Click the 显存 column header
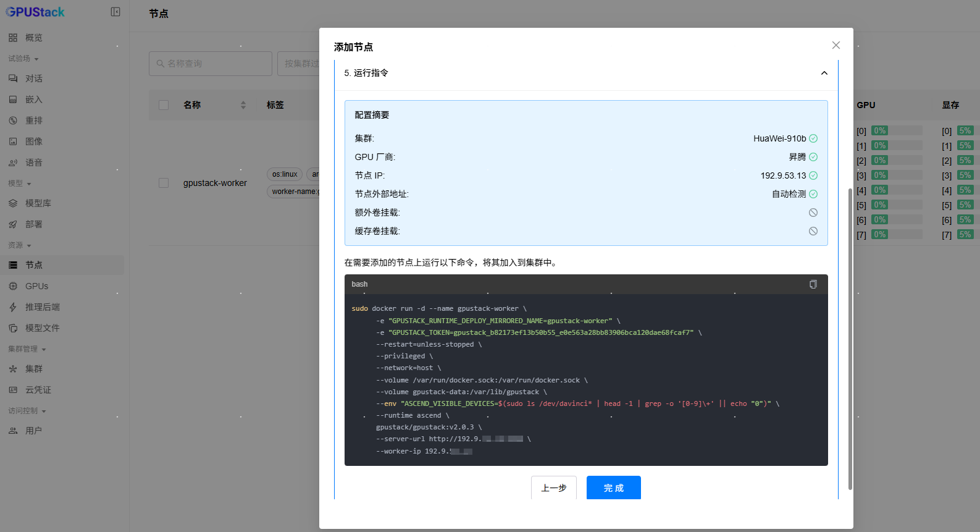Viewport: 980px width, 532px height. 950,105
